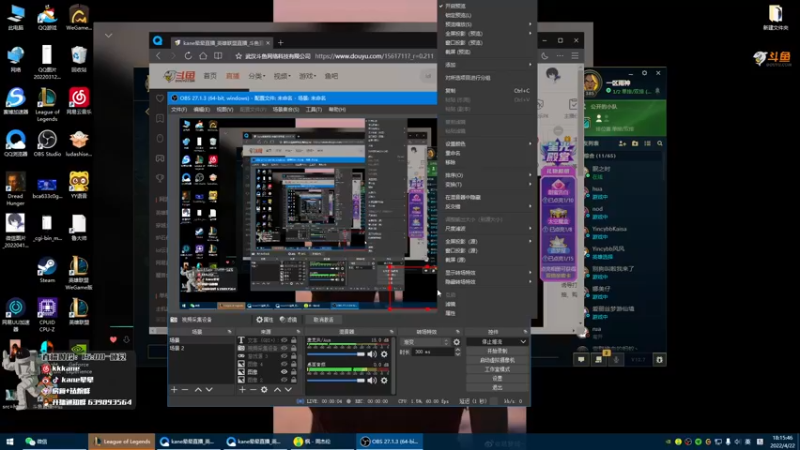Image resolution: width=800 pixels, height=450 pixels.
Task: Hide the selected 图像 source with its eye
Action: (284, 372)
